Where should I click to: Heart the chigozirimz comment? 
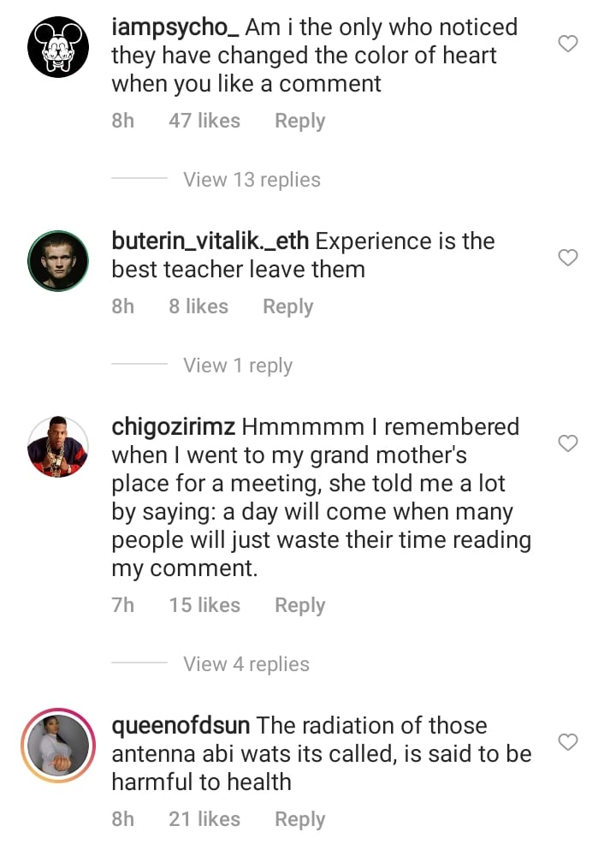(568, 443)
